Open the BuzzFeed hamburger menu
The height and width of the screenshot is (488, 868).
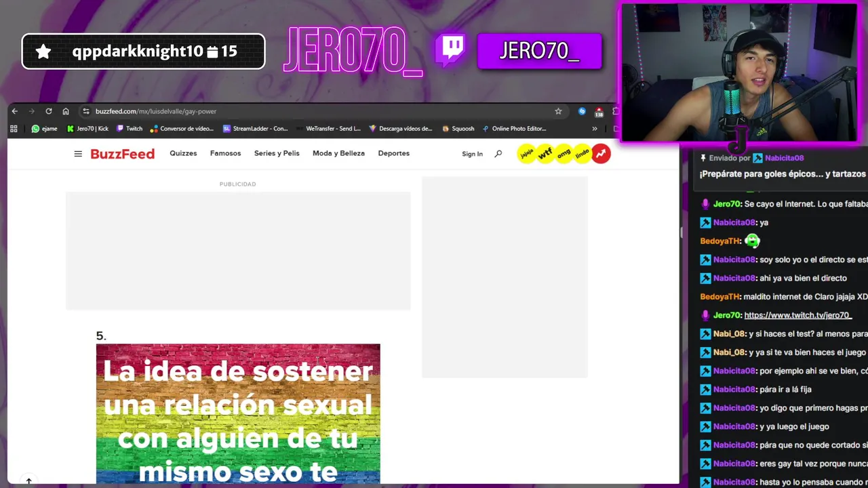tap(78, 154)
